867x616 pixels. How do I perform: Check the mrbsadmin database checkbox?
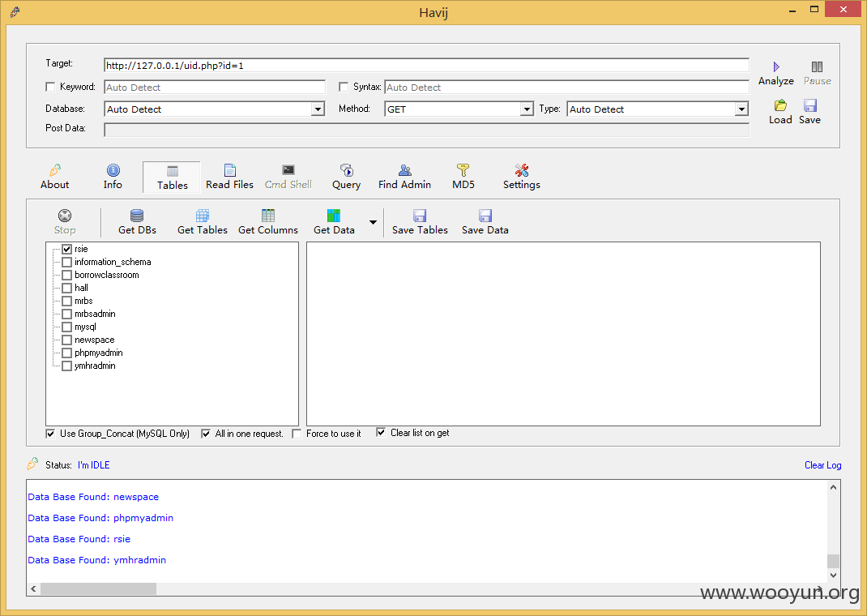coord(67,314)
